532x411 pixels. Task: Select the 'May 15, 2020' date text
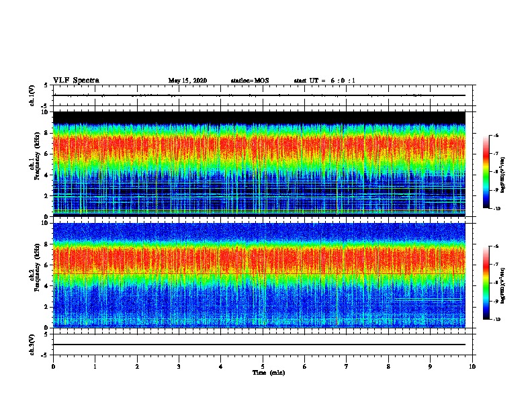[187, 81]
